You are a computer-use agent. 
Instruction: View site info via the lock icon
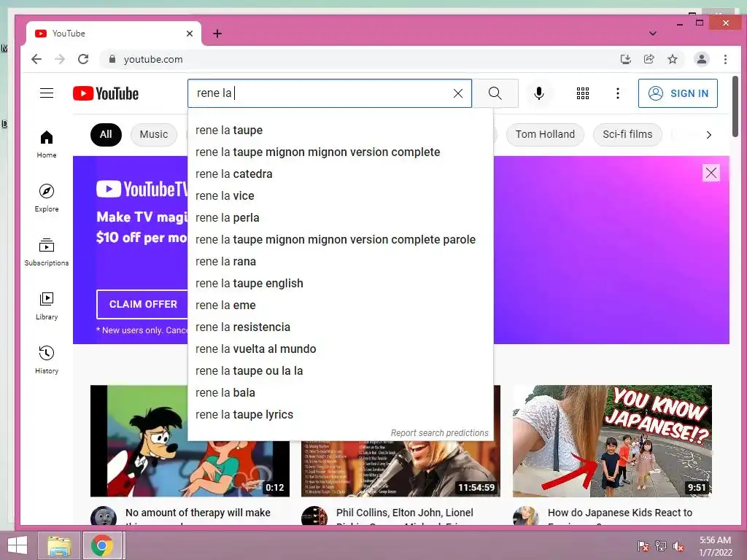(112, 59)
